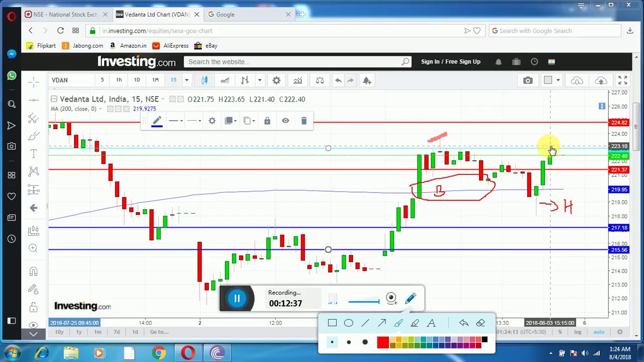This screenshot has width=644, height=362.
Task: Click the Go to... date button
Action: pyautogui.click(x=159, y=332)
